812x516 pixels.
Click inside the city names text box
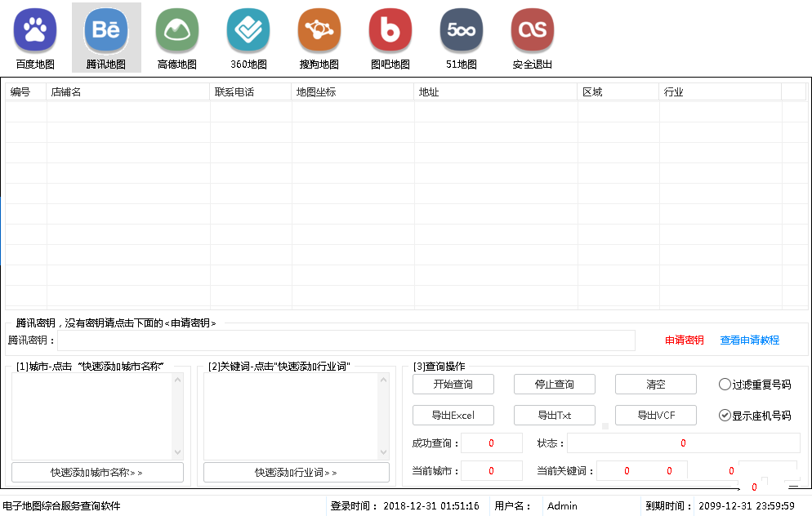pos(92,416)
